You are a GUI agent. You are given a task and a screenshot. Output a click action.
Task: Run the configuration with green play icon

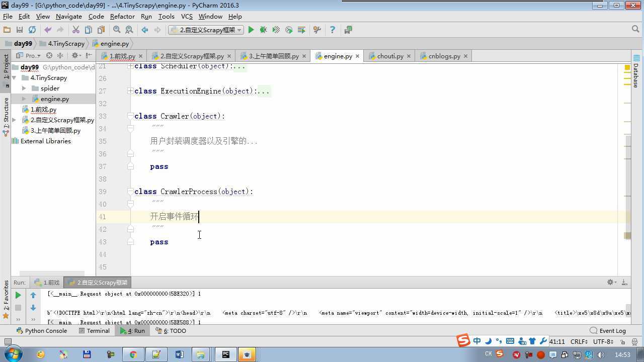tap(251, 30)
